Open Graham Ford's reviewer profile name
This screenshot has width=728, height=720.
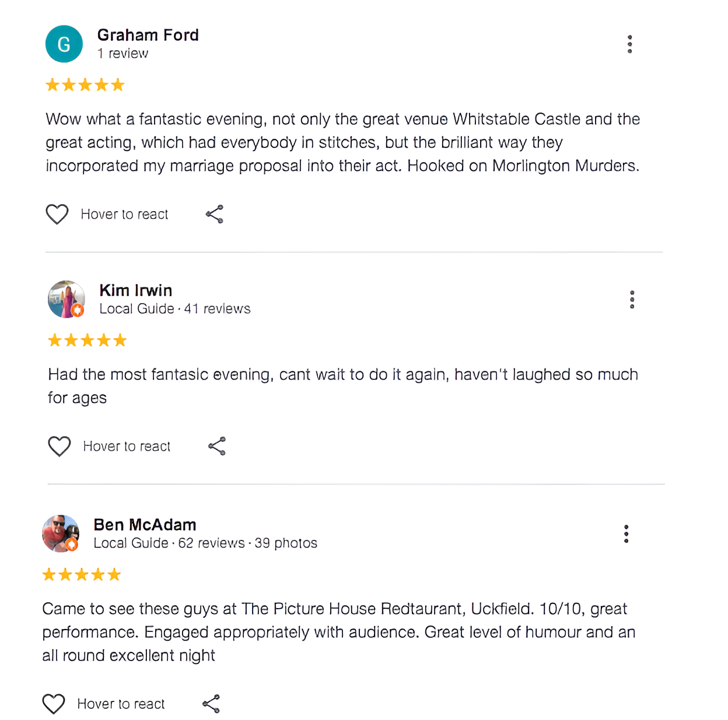148,35
